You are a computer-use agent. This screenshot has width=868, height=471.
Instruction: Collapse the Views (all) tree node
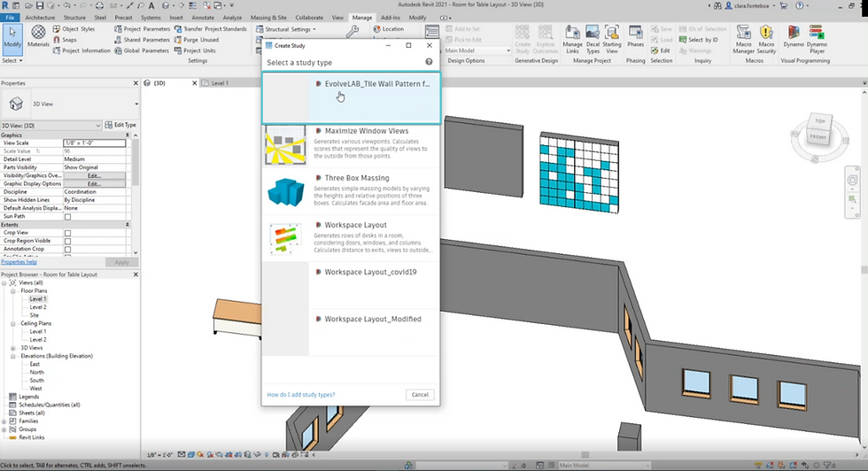(x=4, y=282)
